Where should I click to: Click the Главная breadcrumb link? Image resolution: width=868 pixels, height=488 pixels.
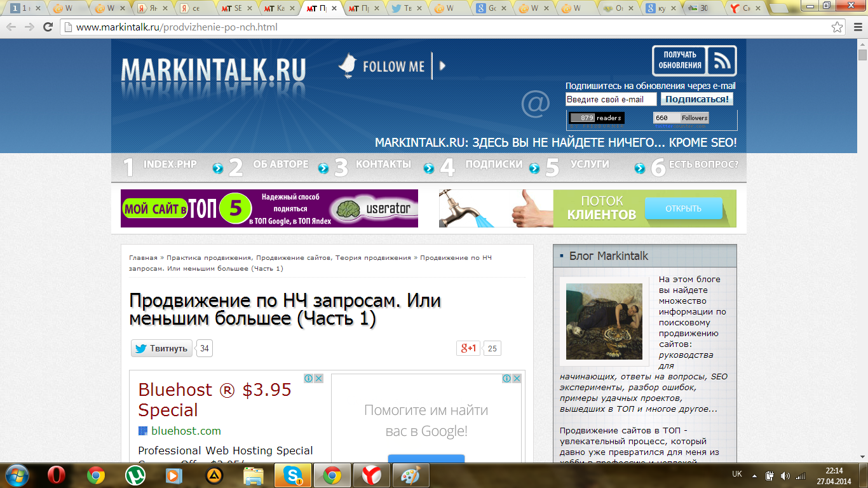tap(143, 258)
